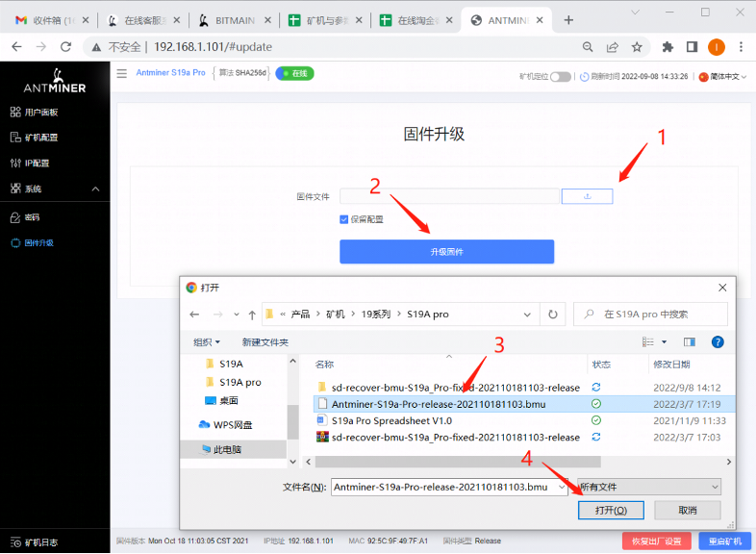The width and height of the screenshot is (756, 554).
Task: Click the Antminer S19a Pro title link
Action: (170, 73)
